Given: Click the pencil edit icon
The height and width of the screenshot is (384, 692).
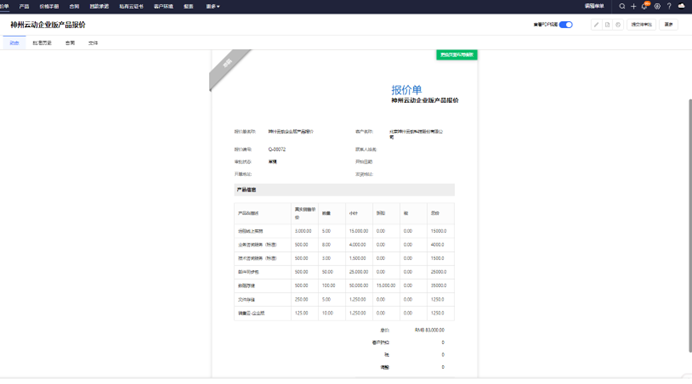Looking at the screenshot, I should tap(596, 25).
